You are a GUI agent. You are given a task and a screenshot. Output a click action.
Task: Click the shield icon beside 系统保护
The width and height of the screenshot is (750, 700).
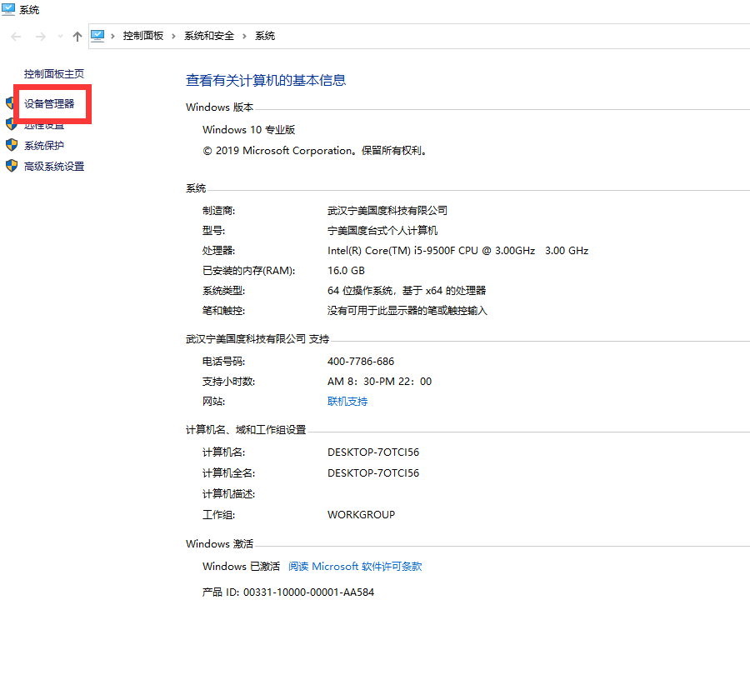[x=12, y=145]
